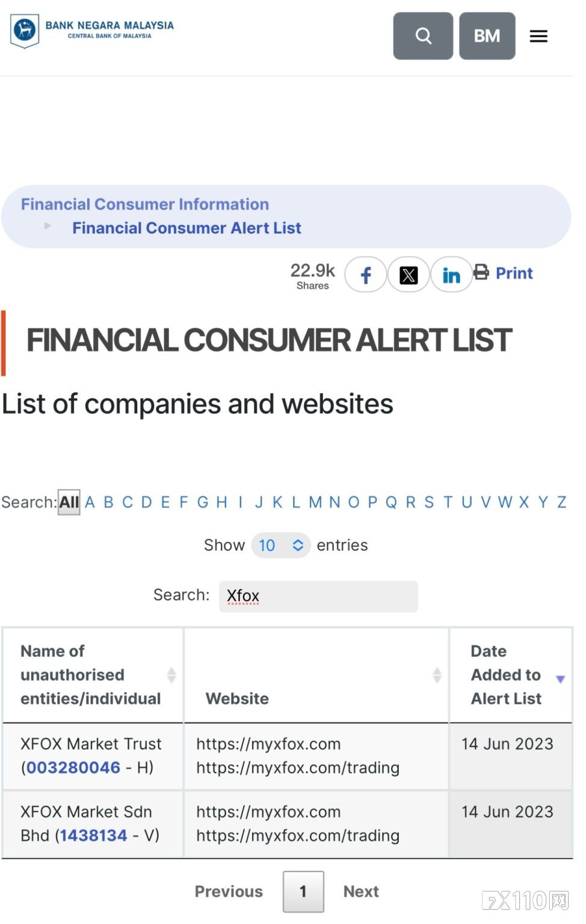Share page via X icon
This screenshot has height=924, width=586.
point(409,275)
